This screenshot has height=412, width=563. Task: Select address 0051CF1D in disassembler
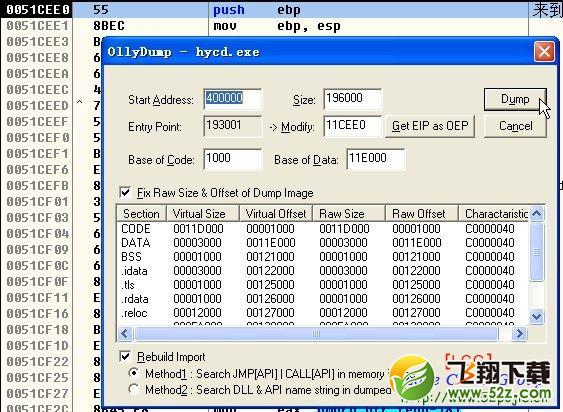click(x=37, y=345)
